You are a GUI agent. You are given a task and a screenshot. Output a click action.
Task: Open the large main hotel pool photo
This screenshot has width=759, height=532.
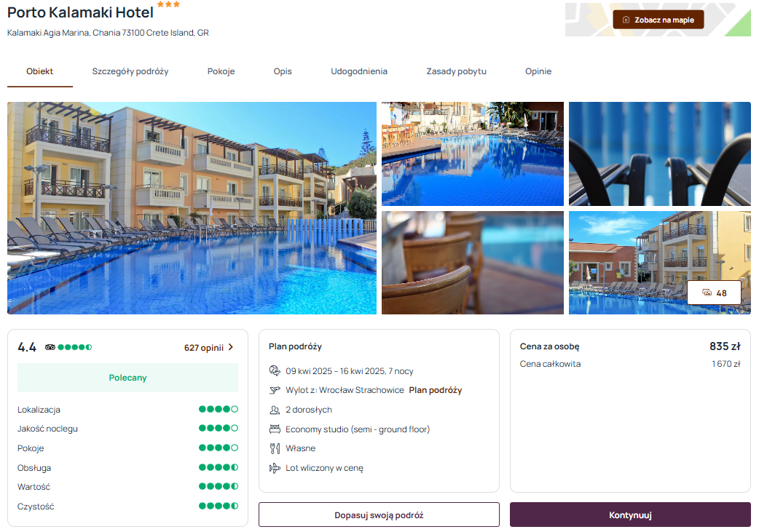[192, 208]
